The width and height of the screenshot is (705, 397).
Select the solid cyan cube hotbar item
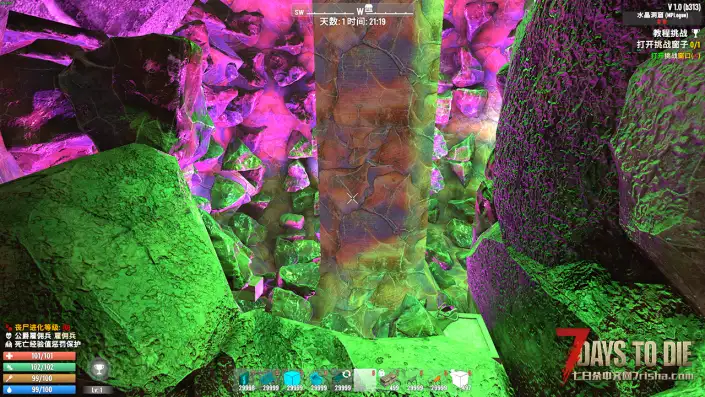point(294,380)
